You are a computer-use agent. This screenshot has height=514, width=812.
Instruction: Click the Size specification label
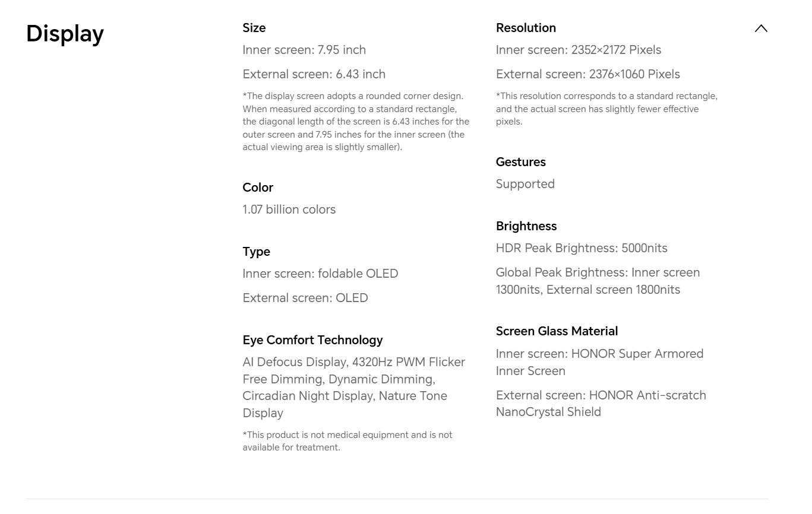point(254,28)
